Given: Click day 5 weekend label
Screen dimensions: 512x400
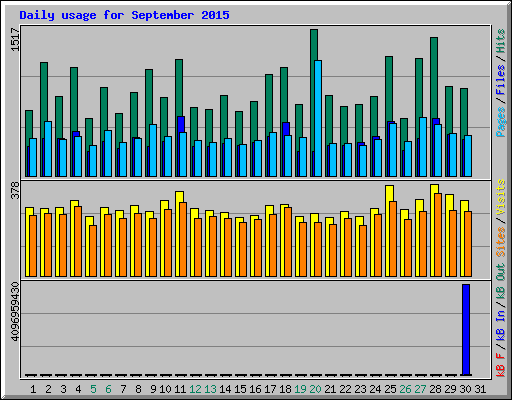Looking at the screenshot, I should click(93, 389).
